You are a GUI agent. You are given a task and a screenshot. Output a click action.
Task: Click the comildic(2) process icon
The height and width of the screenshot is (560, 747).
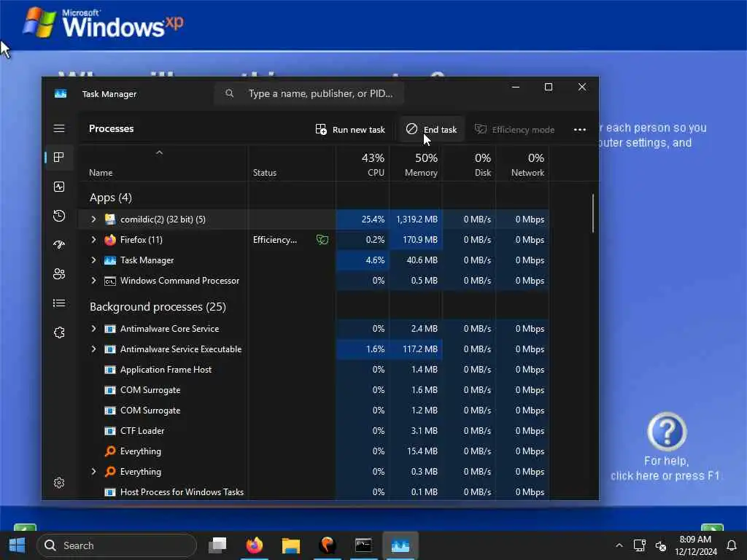[110, 219]
